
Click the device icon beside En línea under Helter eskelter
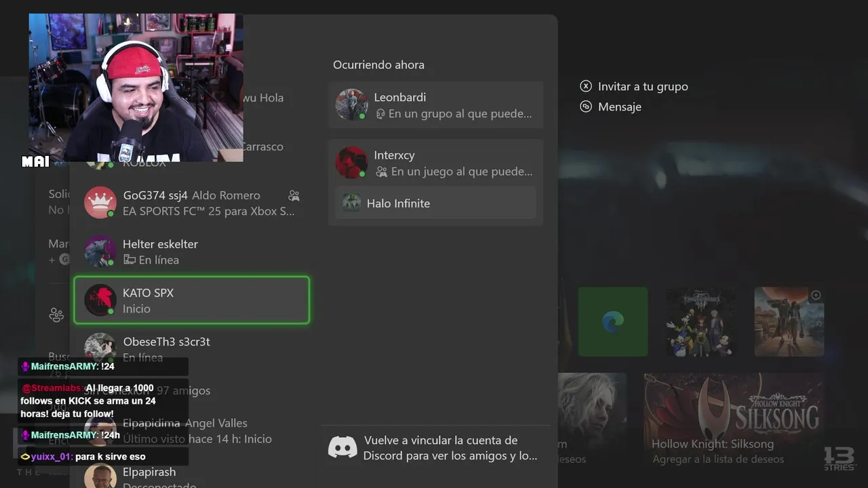tap(129, 260)
